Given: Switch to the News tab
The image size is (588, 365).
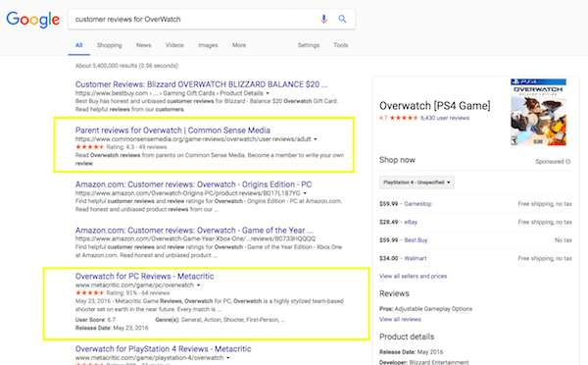Looking at the screenshot, I should [144, 45].
